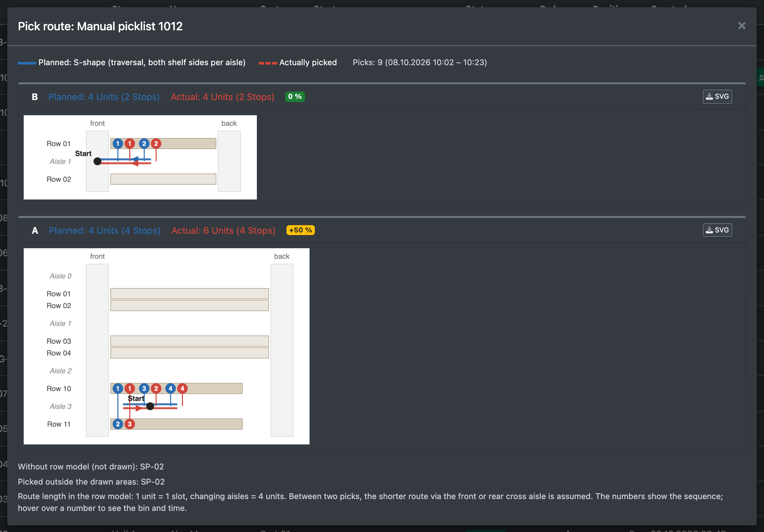Click blue planned marker 2 in area B
This screenshot has width=764, height=532.
tap(144, 144)
